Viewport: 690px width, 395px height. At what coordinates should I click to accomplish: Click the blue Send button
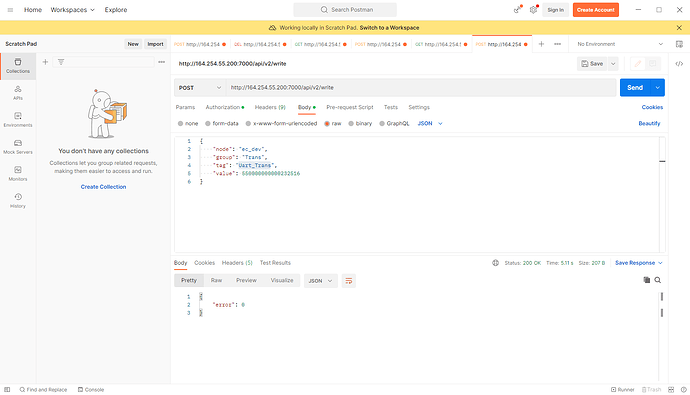(635, 88)
